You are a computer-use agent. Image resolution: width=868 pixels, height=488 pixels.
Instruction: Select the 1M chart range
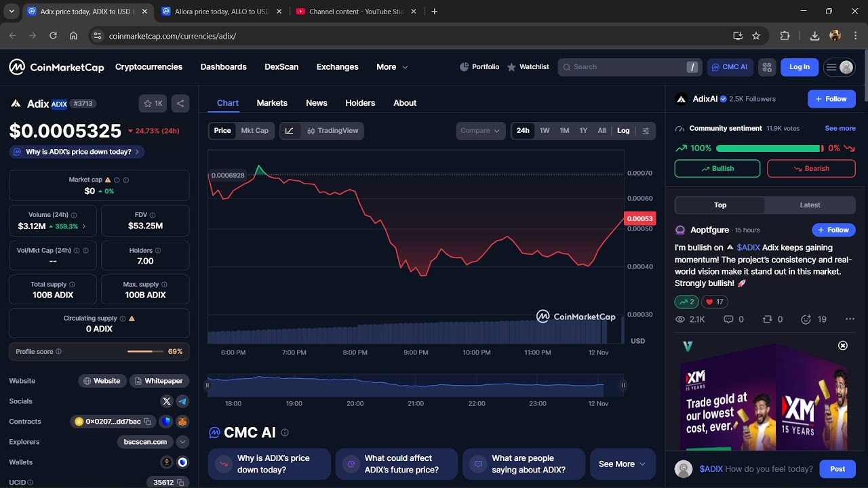coord(564,131)
